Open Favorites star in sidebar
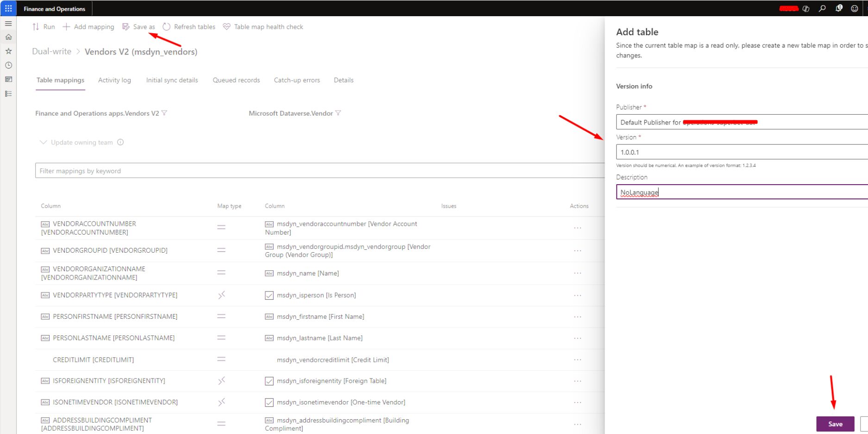Viewport: 868px width, 434px height. [8, 51]
